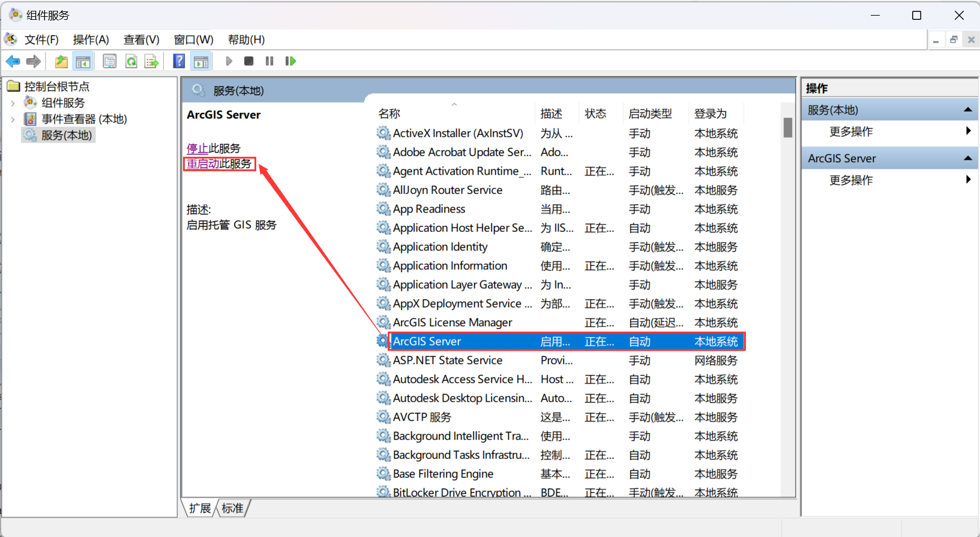Select Autodesk Access Service Host row

[559, 379]
